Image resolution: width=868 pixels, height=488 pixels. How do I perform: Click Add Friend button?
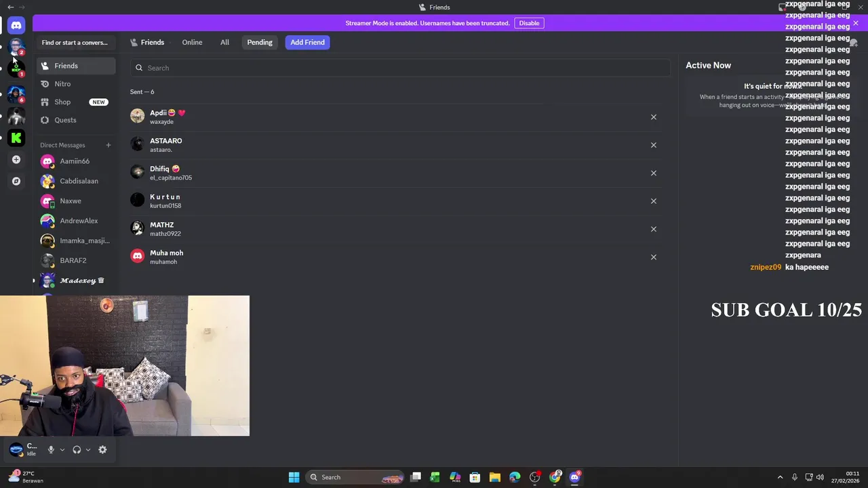(308, 42)
